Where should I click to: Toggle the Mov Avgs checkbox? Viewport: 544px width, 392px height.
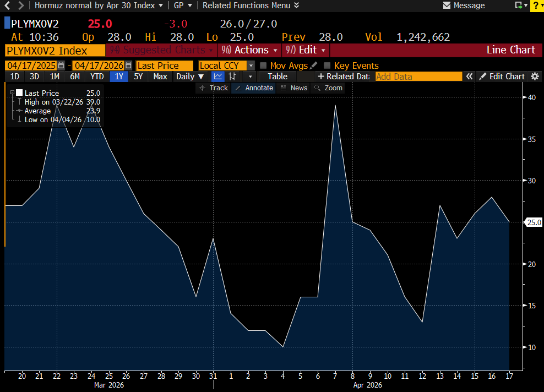(263, 66)
